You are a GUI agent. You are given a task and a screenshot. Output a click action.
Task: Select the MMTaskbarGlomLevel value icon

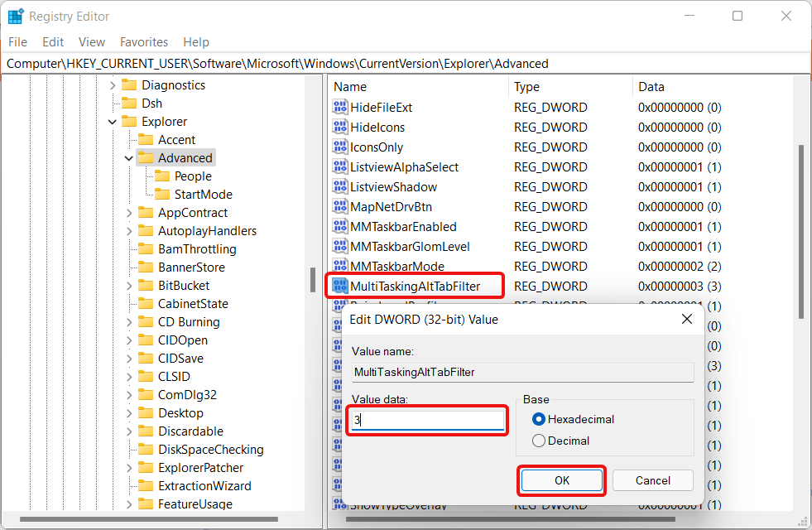point(339,246)
